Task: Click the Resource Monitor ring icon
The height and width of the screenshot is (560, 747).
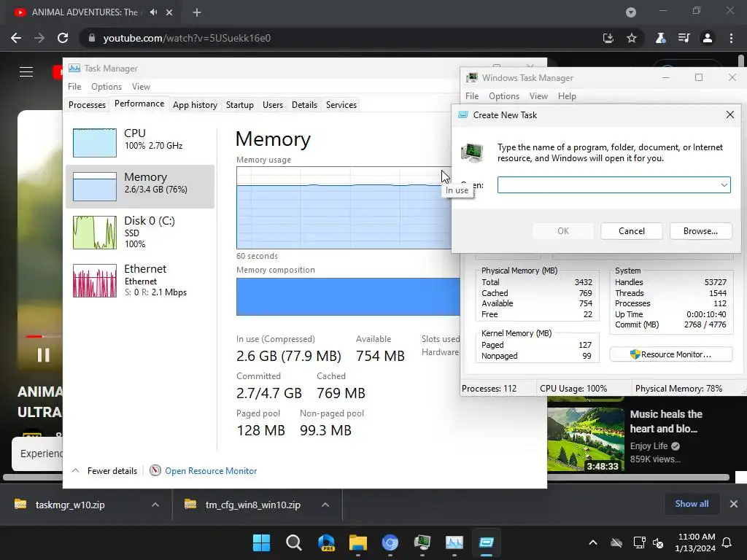Action: (155, 470)
